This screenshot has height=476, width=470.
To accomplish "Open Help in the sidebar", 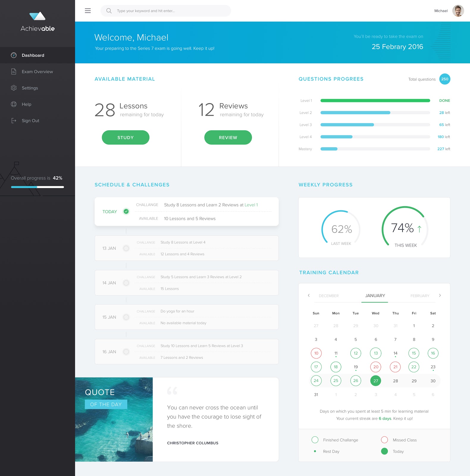I will click(x=37, y=104).
